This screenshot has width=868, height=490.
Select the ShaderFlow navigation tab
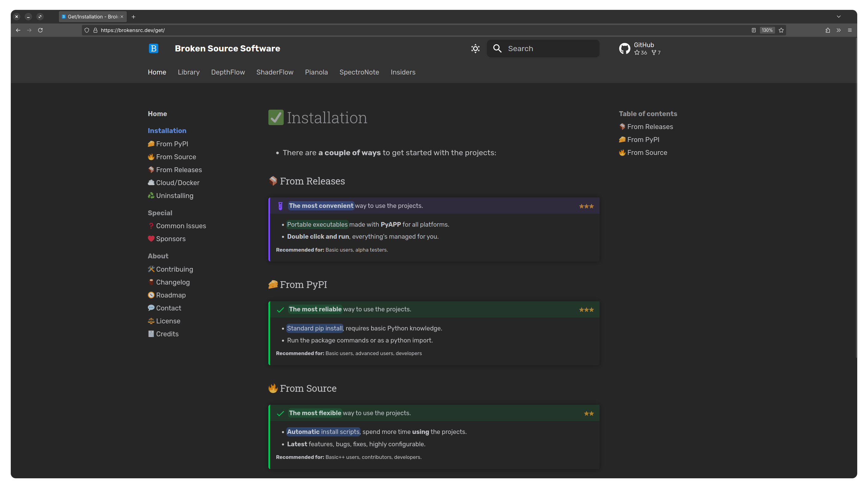coord(275,72)
